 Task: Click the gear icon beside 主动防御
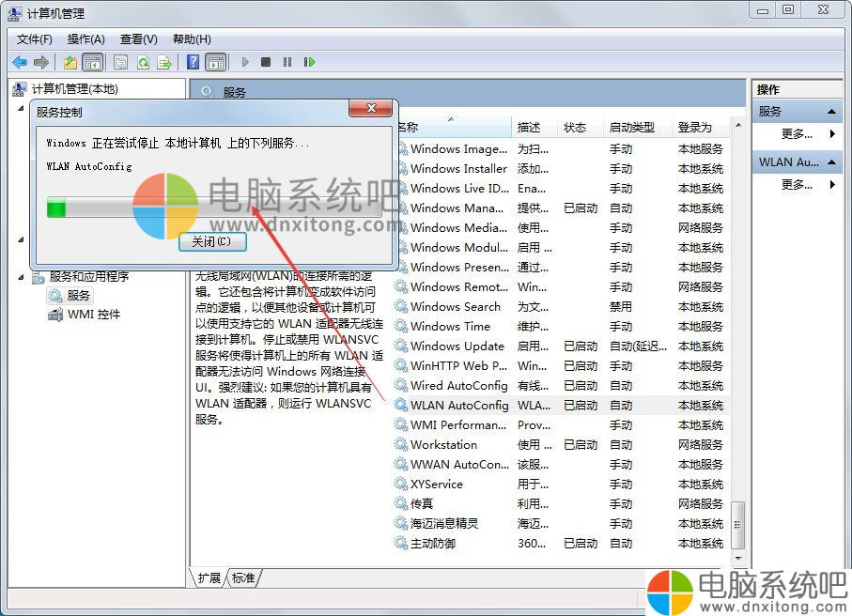coord(401,543)
